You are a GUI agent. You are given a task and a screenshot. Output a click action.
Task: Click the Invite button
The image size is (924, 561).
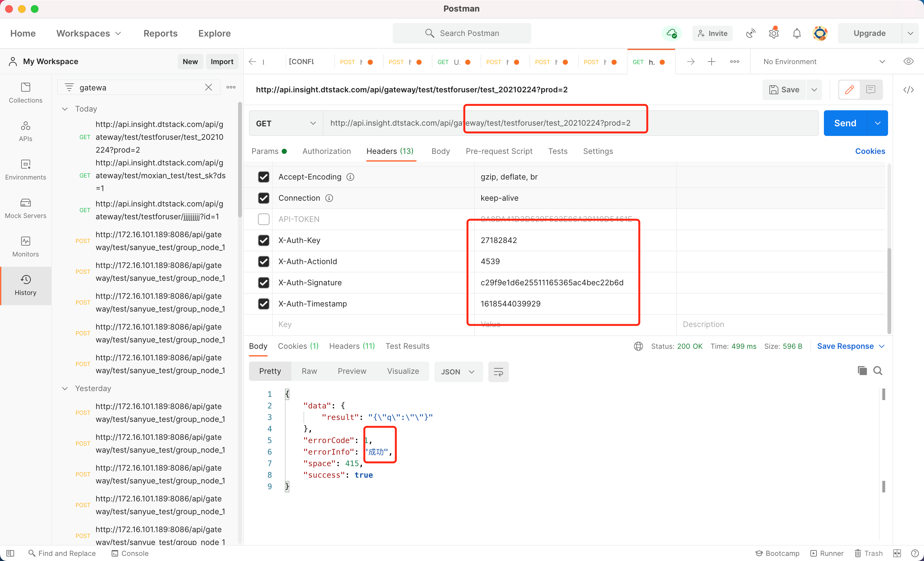click(712, 33)
